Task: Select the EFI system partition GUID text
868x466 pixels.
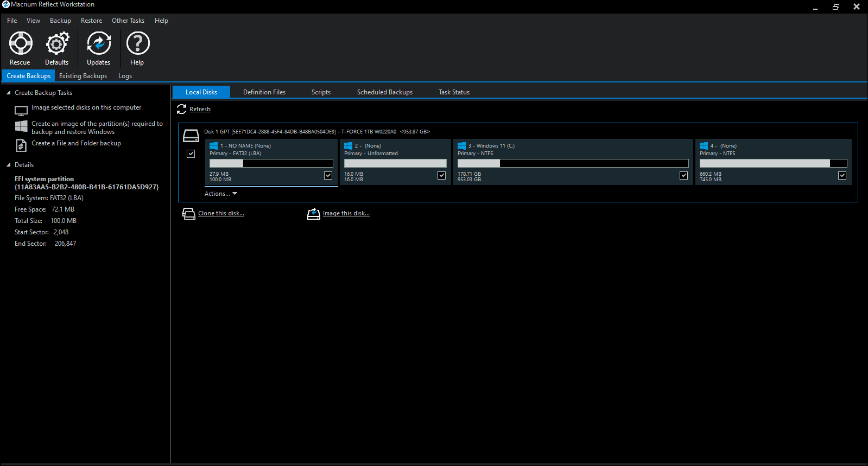Action: (87, 187)
